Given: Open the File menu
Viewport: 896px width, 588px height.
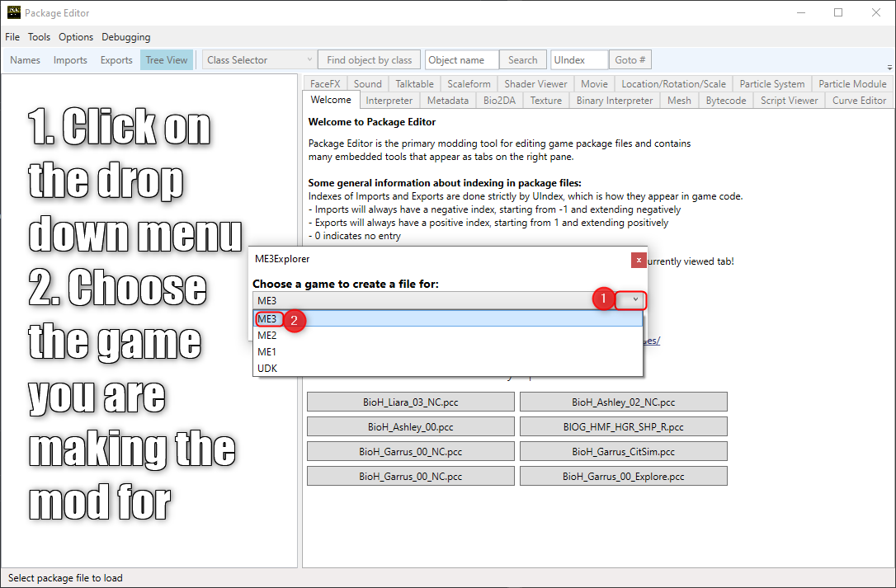Looking at the screenshot, I should (x=12, y=37).
